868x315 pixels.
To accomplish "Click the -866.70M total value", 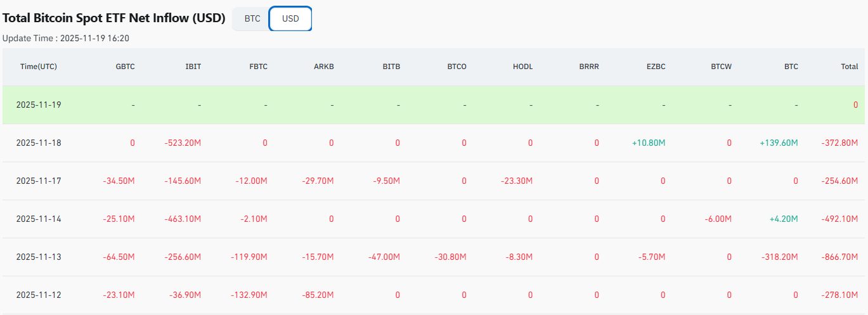I will [839, 257].
